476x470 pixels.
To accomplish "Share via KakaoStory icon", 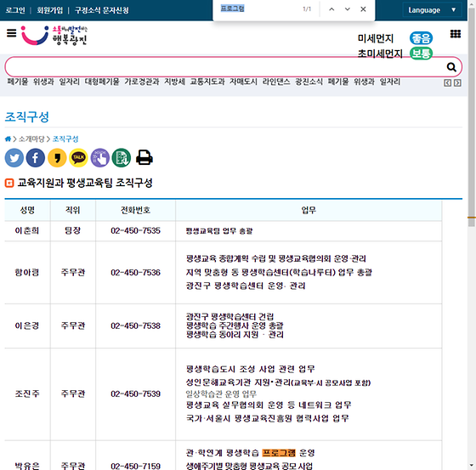I will (x=57, y=158).
